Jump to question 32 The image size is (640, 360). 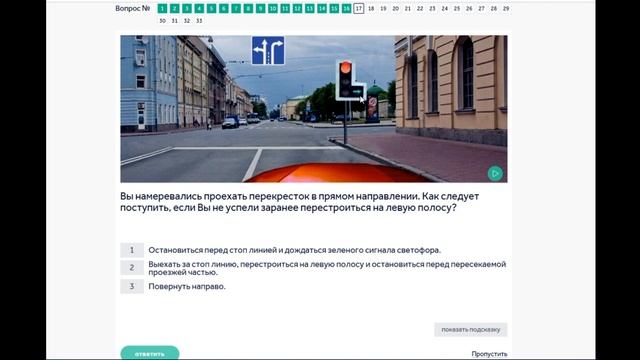(x=187, y=21)
